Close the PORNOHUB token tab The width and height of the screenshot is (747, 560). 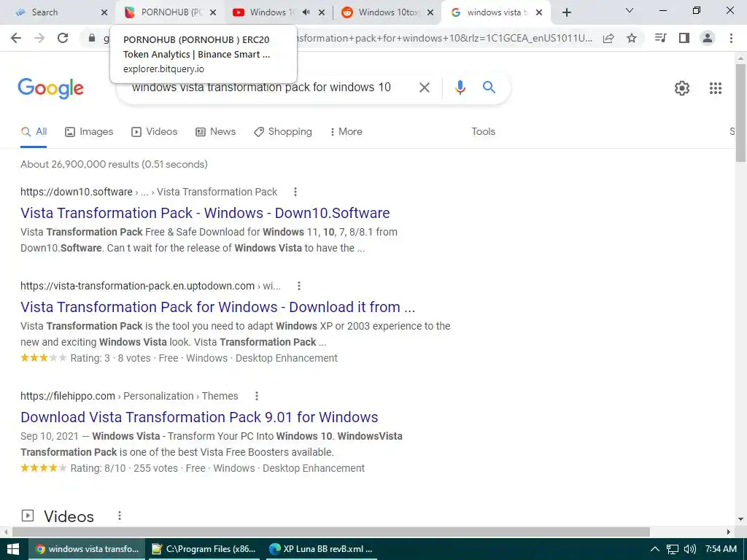pos(213,12)
